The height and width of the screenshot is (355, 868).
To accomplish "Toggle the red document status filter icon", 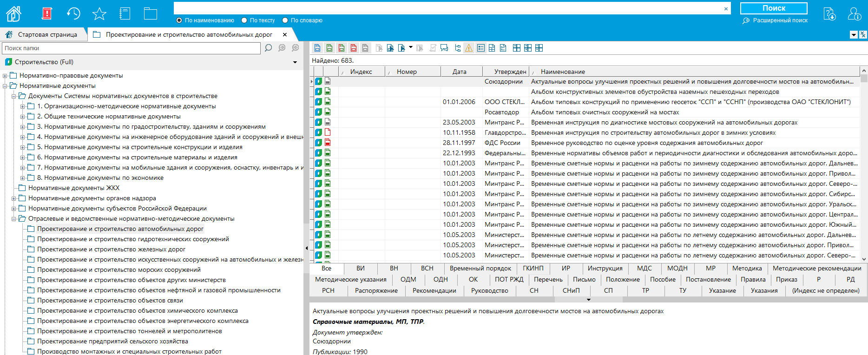I will click(x=354, y=48).
